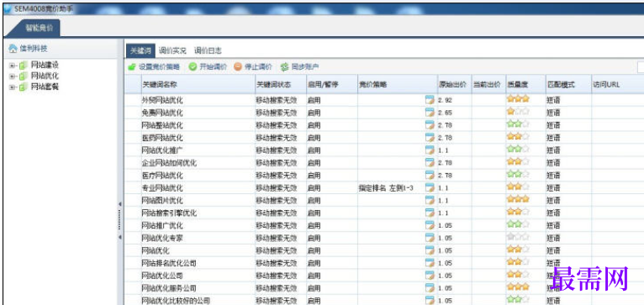Viewport: 644px width, 305px height.
Task: Expand the 网站套餐 tree node
Action: click(12, 87)
